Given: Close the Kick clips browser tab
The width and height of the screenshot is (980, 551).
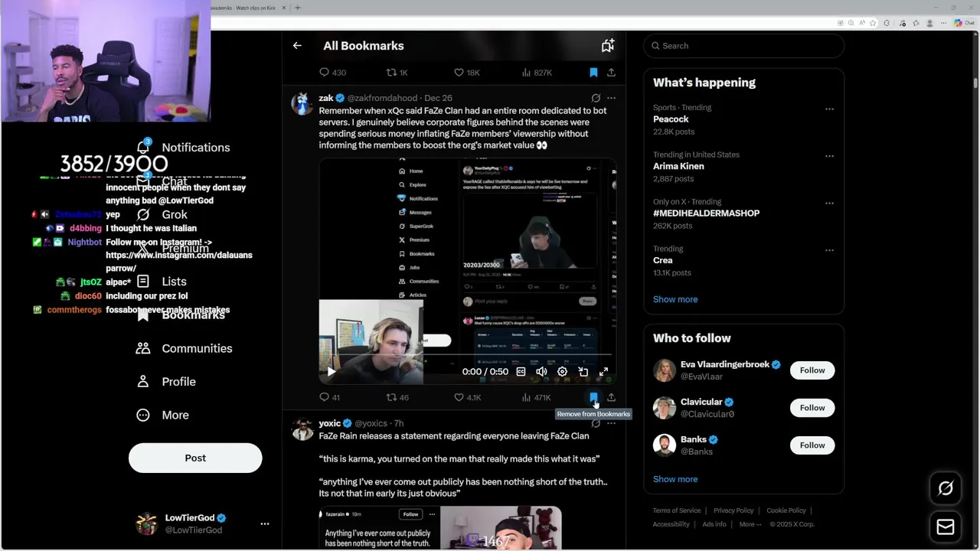Looking at the screenshot, I should pyautogui.click(x=284, y=8).
